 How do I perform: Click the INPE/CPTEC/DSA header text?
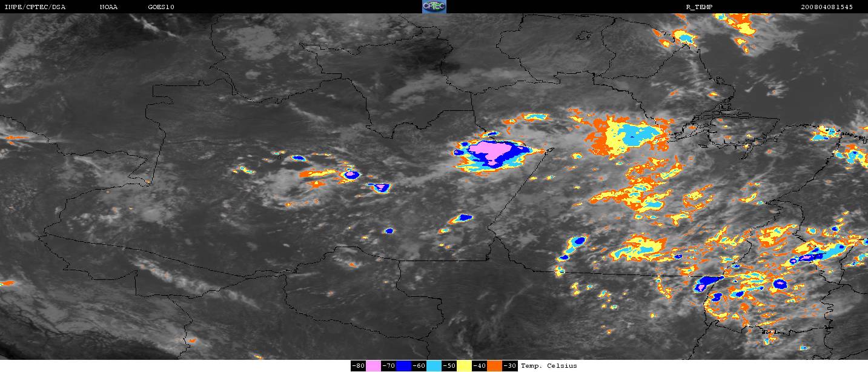[x=35, y=7]
